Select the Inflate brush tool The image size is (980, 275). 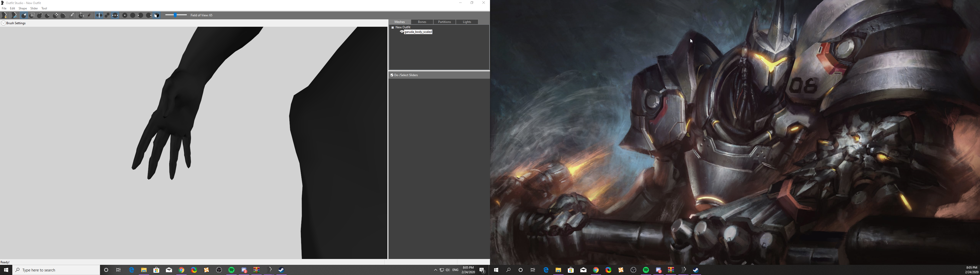coord(40,15)
